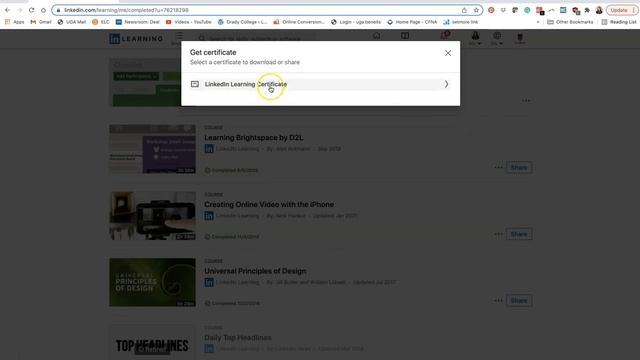Image resolution: width=640 pixels, height=360 pixels.
Task: Open more options for Universal Principles of Design
Action: click(498, 300)
